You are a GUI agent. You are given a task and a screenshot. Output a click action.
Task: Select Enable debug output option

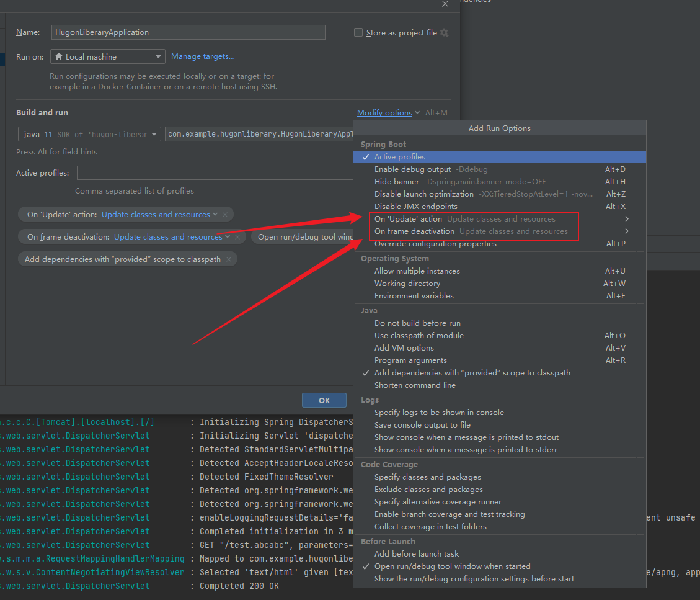(x=500, y=169)
